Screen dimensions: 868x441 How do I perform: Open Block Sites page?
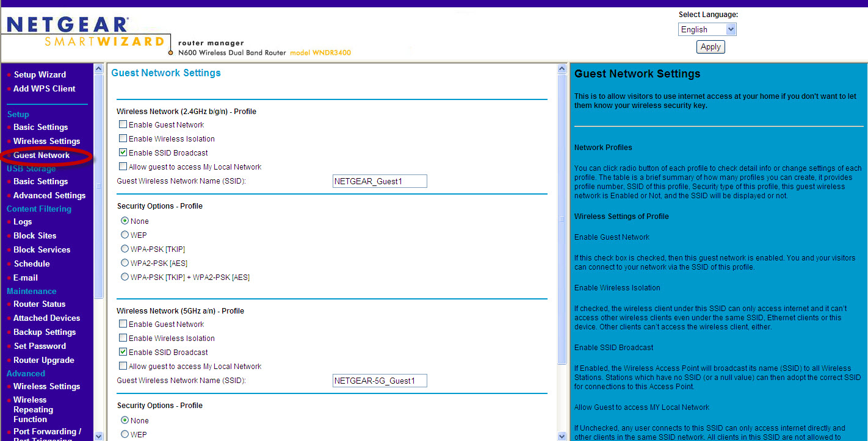click(35, 235)
